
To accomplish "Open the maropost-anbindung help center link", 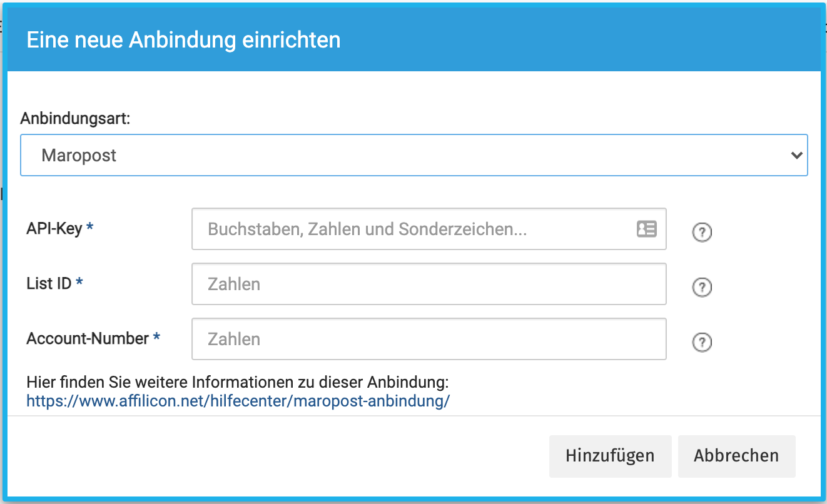I will tap(238, 401).
